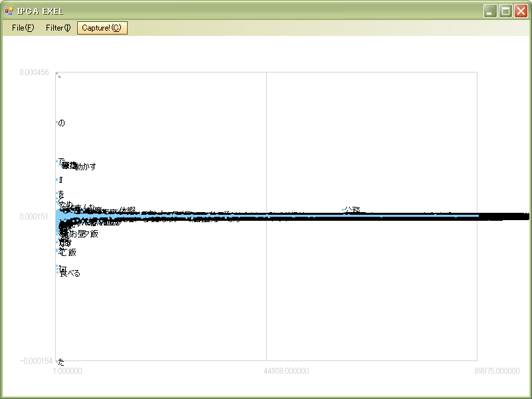Close the IPCA EXEL window
The image size is (532, 399).
521,11
